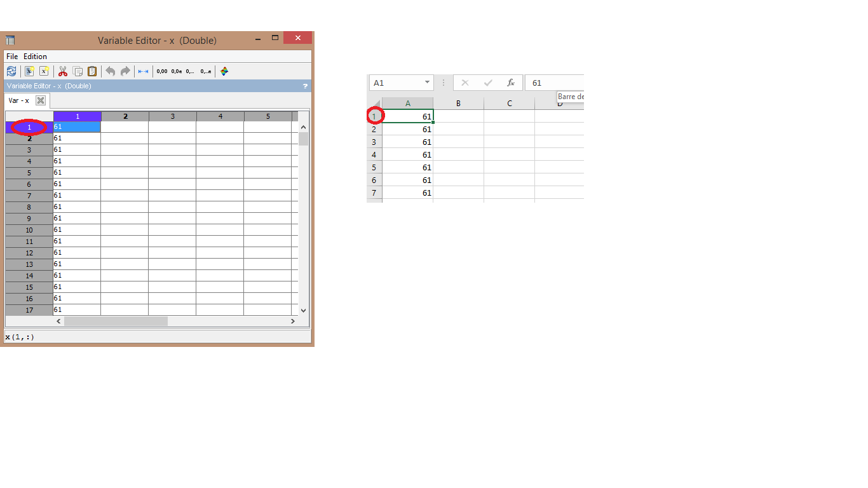This screenshot has height=488, width=868.
Task: Click the colorful plot surface icon
Action: tap(224, 71)
